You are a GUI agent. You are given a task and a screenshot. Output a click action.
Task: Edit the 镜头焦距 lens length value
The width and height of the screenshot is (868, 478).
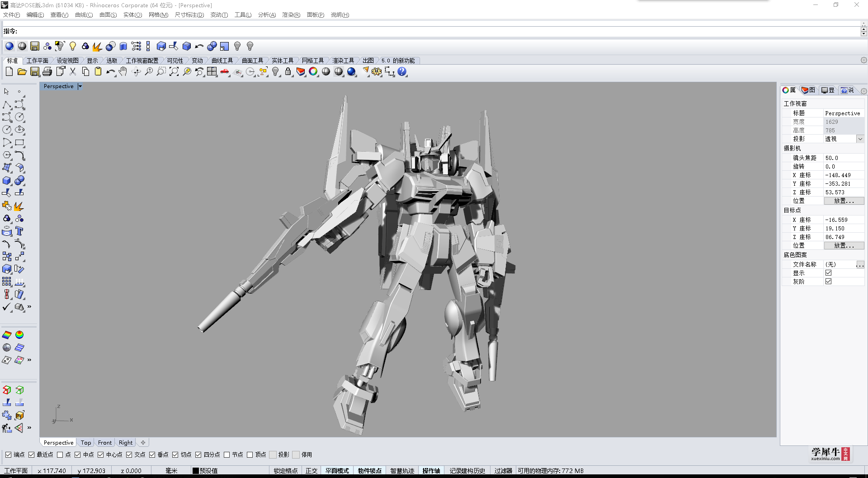tap(844, 158)
